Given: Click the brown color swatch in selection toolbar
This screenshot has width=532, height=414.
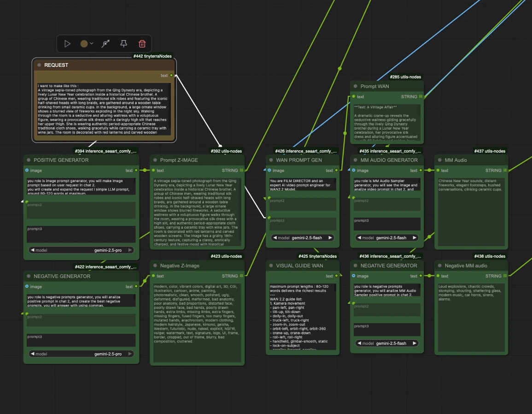Looking at the screenshot, I should pyautogui.click(x=84, y=44).
